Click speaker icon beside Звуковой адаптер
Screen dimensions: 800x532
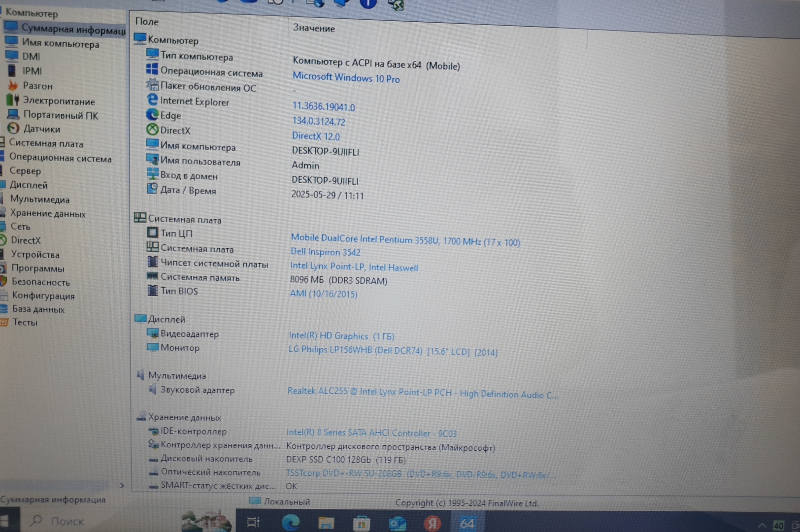(153, 389)
